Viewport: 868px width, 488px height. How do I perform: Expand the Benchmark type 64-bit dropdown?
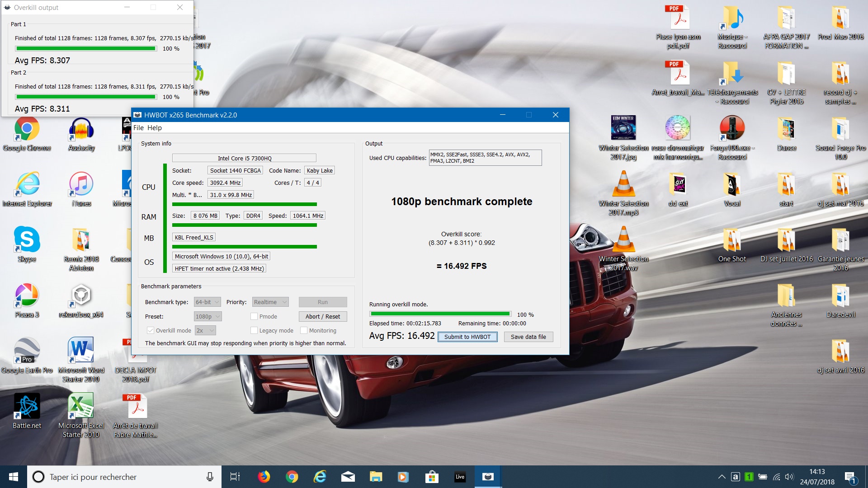coord(207,302)
